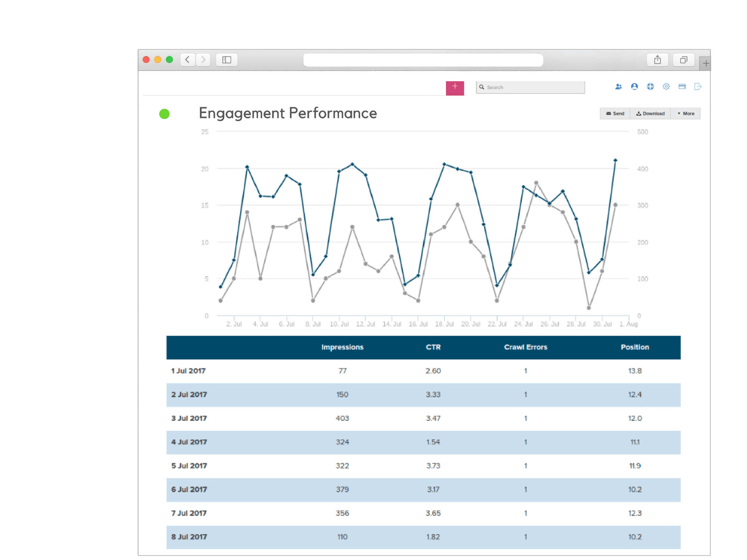Expand the More options dropdown
The height and width of the screenshot is (560, 747).
point(686,113)
